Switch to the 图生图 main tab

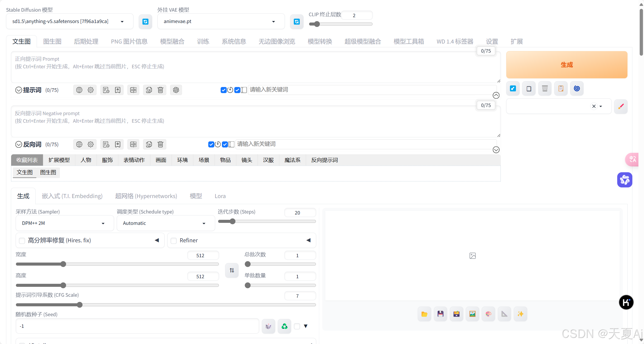pos(52,41)
